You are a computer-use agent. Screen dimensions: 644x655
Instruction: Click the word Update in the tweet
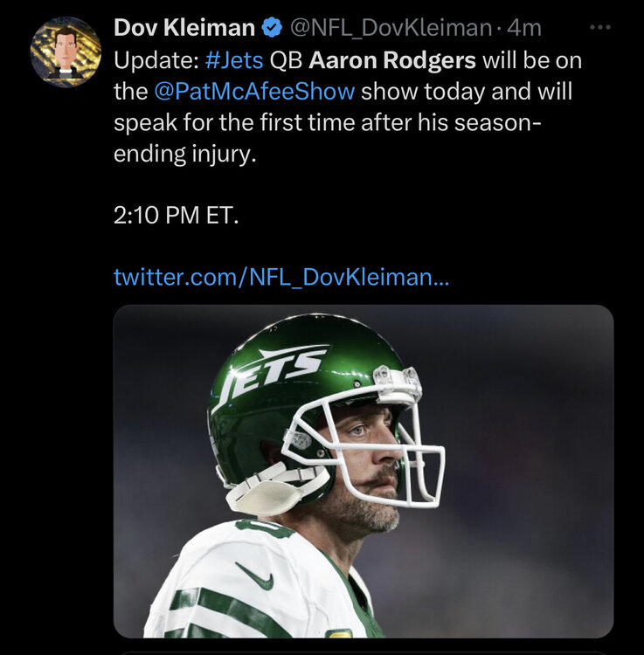click(x=143, y=62)
